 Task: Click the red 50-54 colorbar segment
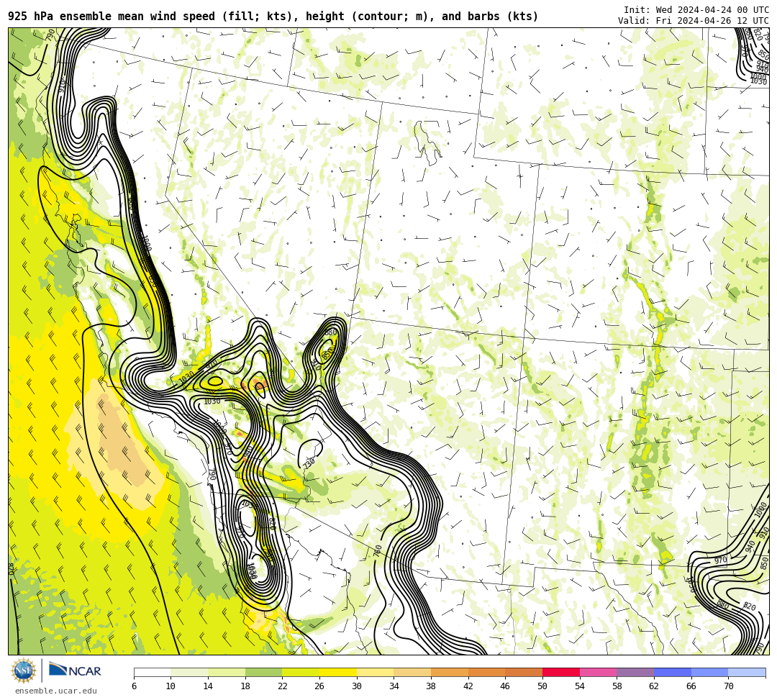[561, 672]
